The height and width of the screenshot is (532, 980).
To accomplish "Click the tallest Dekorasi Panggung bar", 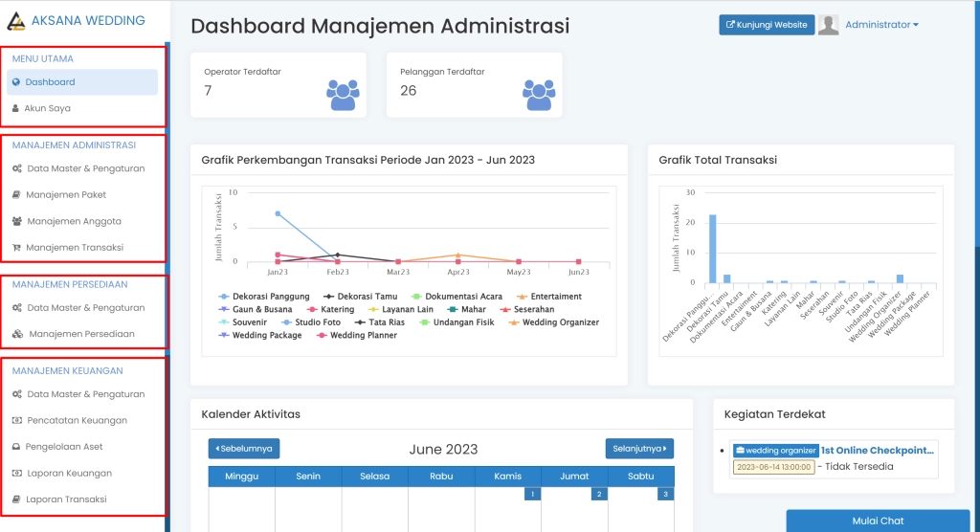I will [x=712, y=249].
